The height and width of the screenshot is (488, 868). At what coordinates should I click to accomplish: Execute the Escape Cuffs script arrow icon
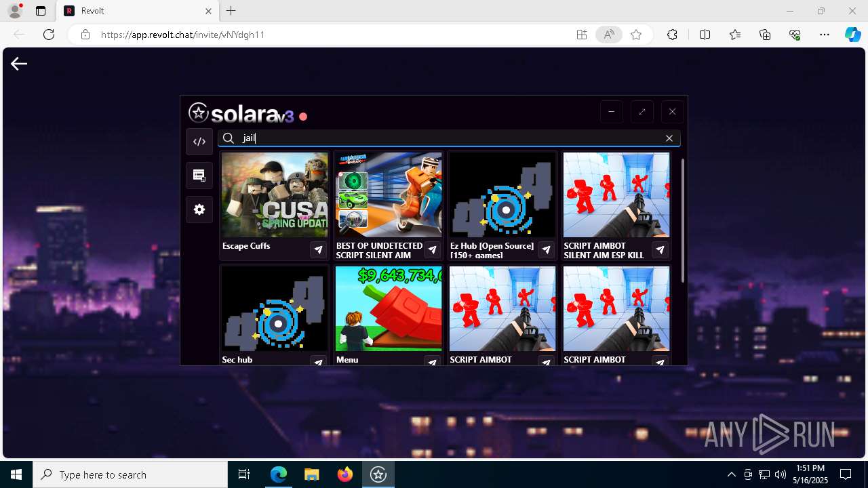point(318,250)
